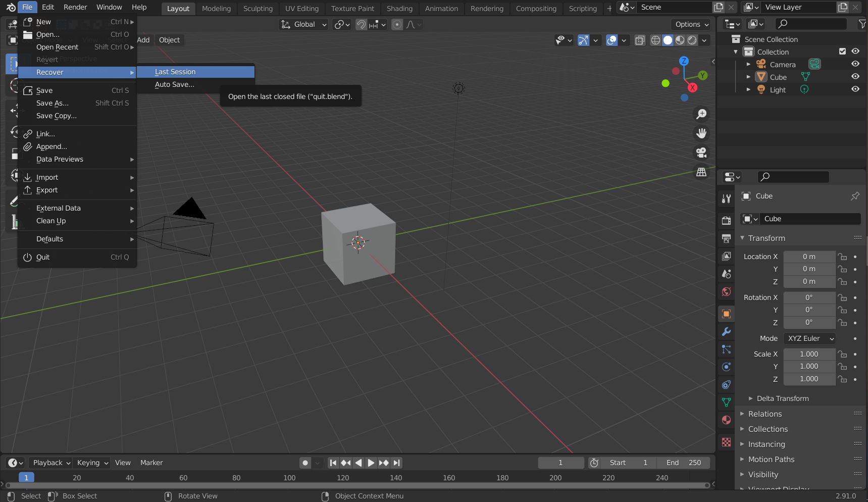Open the Modifier properties wrench tab

click(x=726, y=332)
